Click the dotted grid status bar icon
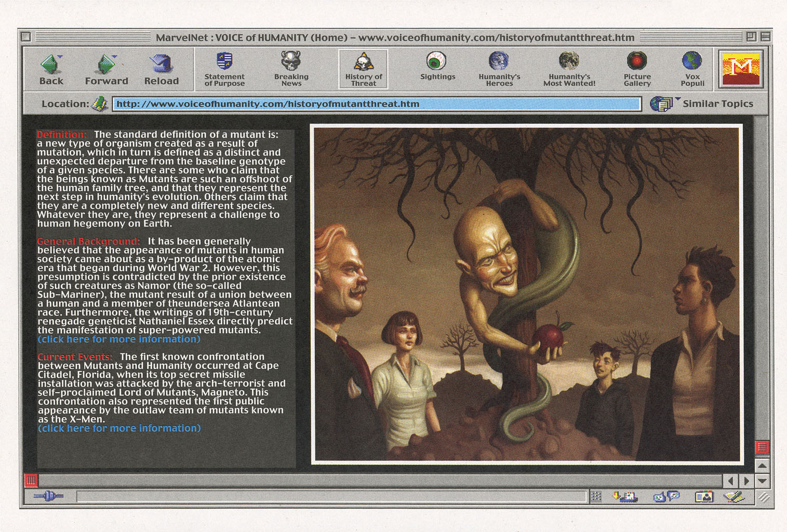Image resolution: width=787 pixels, height=532 pixels. click(x=596, y=497)
